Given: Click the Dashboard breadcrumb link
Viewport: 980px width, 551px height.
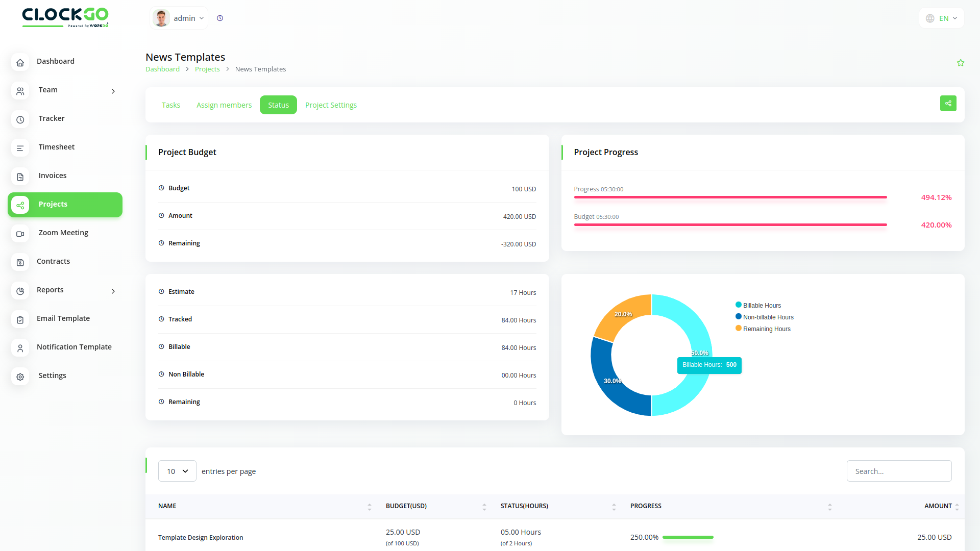Looking at the screenshot, I should pyautogui.click(x=162, y=69).
